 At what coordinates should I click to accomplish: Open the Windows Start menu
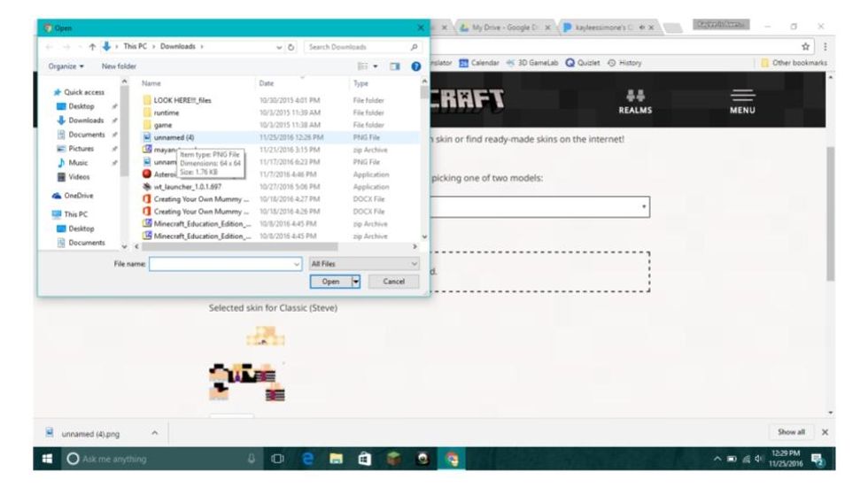coord(47,459)
